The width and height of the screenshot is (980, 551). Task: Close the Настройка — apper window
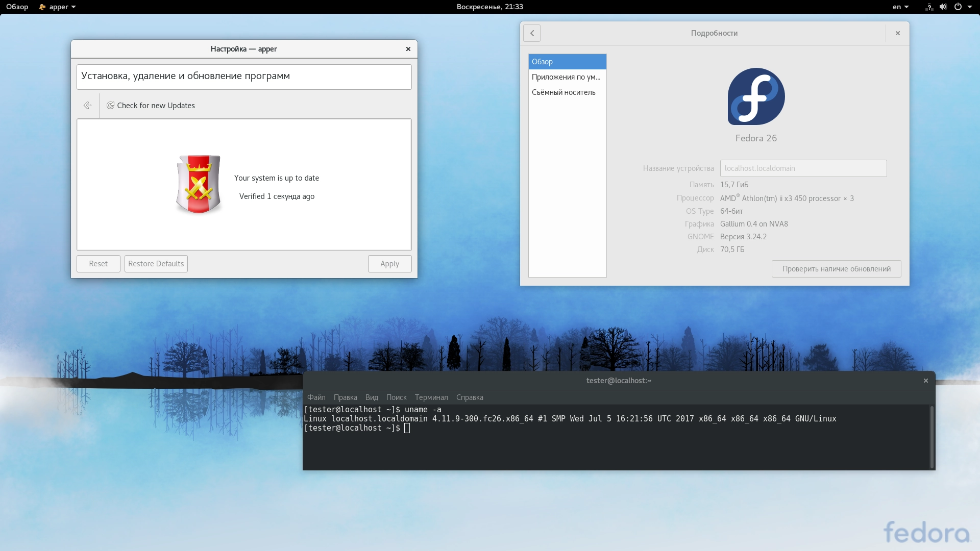tap(408, 49)
